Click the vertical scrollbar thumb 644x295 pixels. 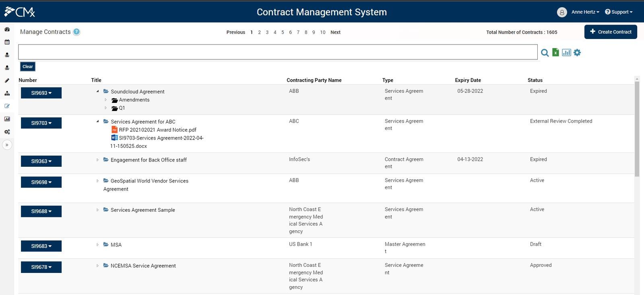(x=637, y=129)
